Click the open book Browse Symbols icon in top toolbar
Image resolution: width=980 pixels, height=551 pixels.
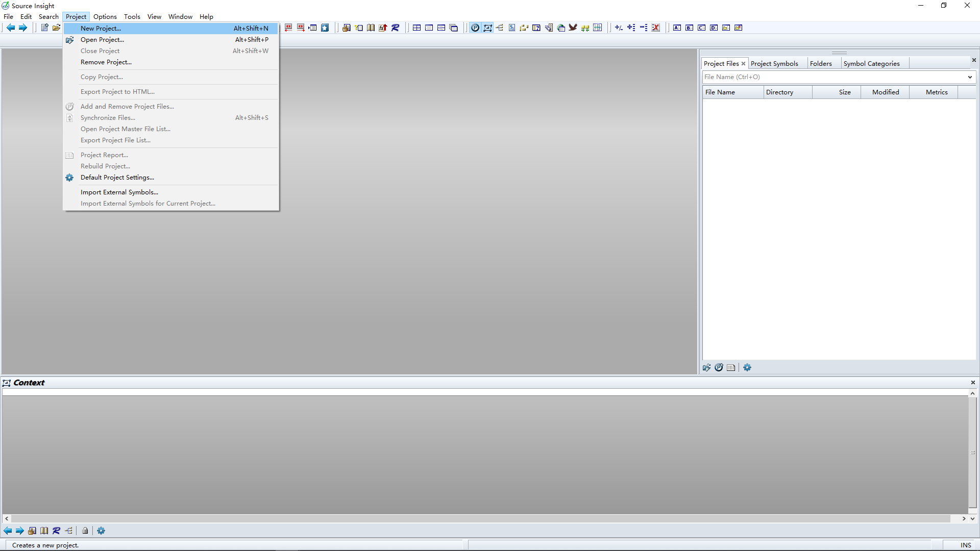[371, 28]
